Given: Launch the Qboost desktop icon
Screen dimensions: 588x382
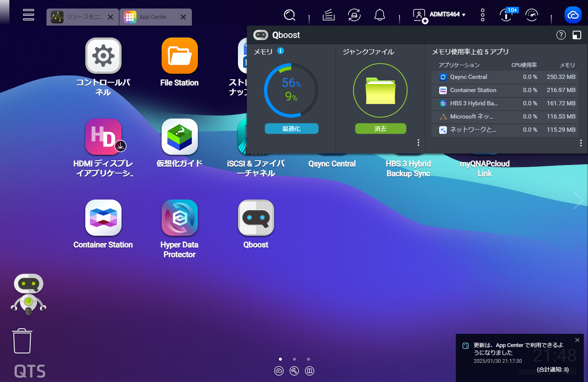Looking at the screenshot, I should tap(256, 218).
